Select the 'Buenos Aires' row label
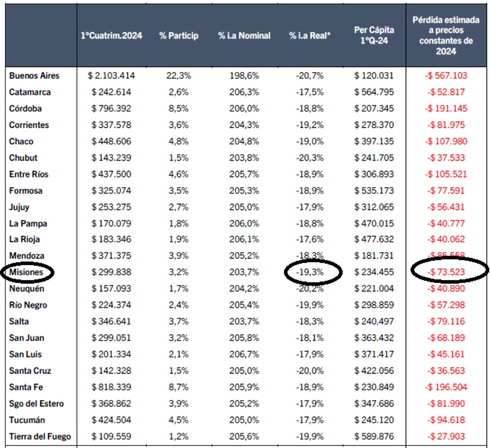This screenshot has height=448, width=490. (34, 76)
